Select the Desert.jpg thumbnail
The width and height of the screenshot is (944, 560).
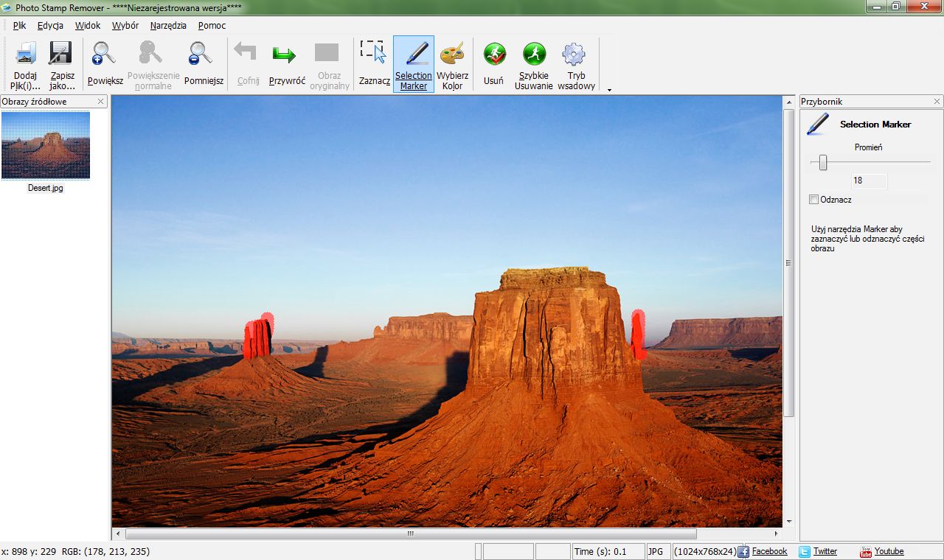coord(46,145)
